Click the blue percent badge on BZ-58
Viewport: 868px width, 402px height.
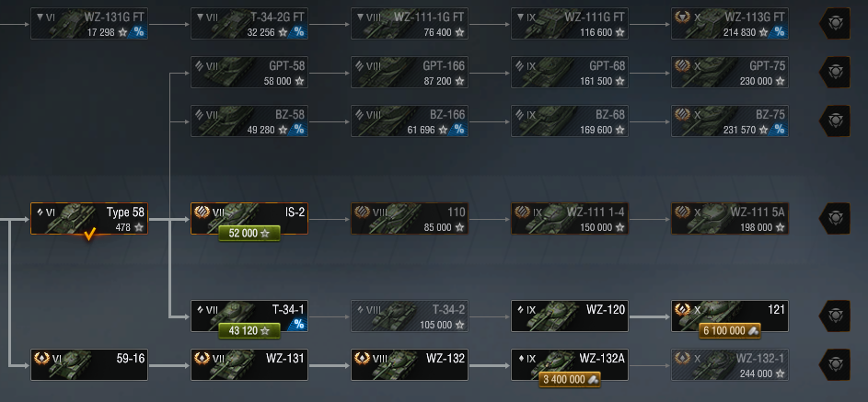[298, 130]
